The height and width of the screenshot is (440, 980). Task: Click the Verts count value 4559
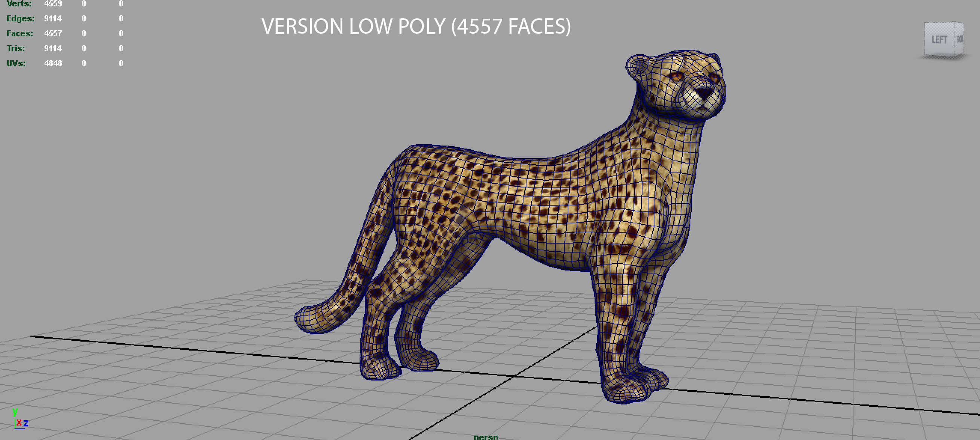53,4
